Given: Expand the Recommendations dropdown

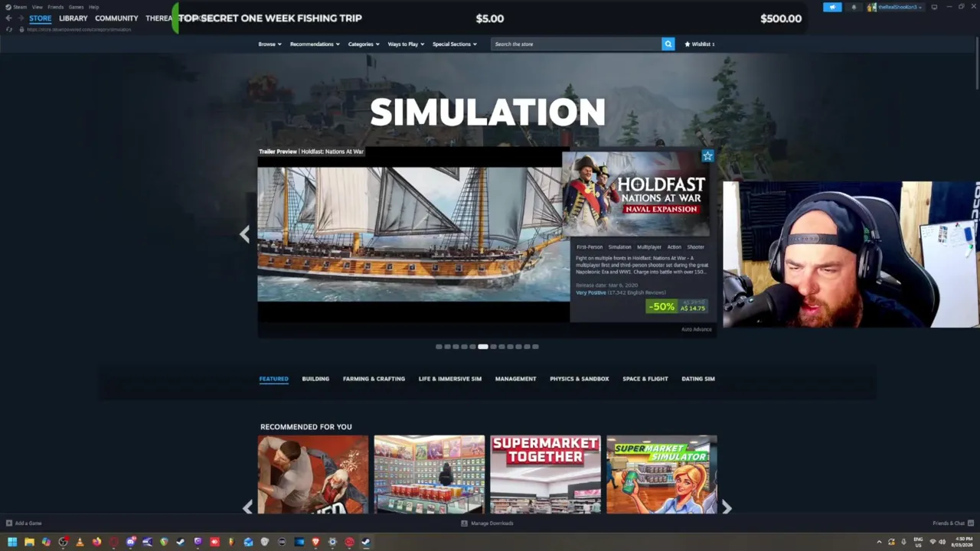Looking at the screenshot, I should point(315,44).
